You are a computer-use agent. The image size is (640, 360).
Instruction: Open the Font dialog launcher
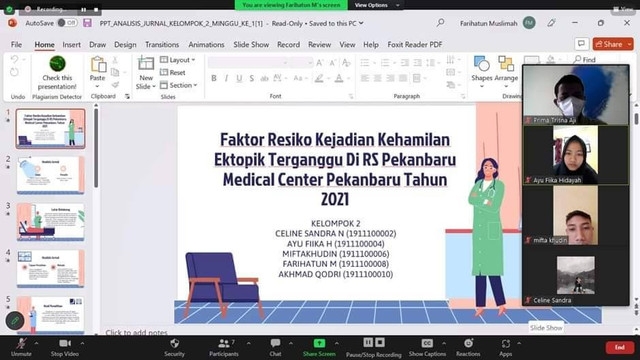(x=351, y=96)
